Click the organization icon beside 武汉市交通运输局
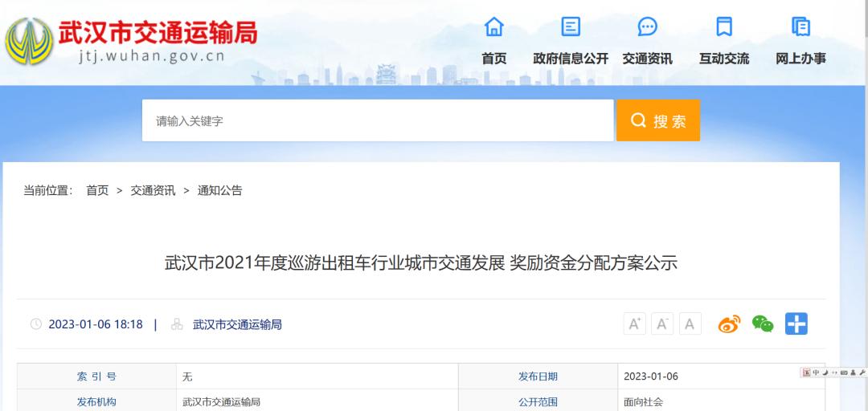Image resolution: width=868 pixels, height=411 pixels. (x=177, y=324)
